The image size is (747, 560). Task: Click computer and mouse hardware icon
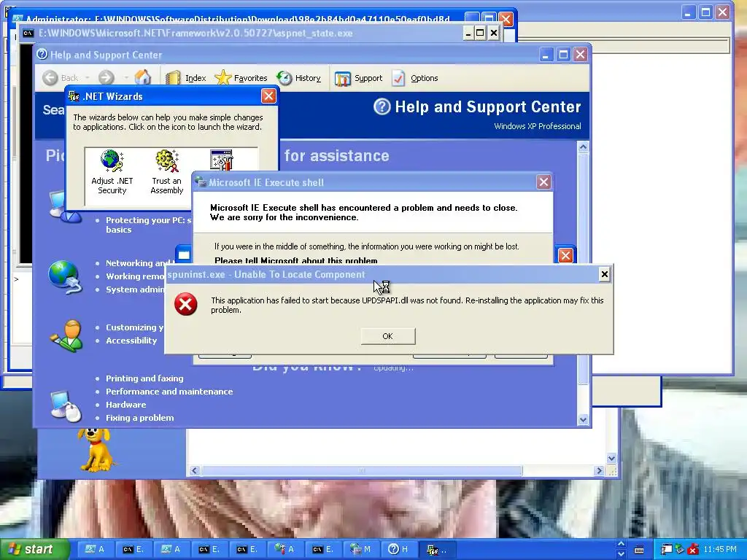pos(66,406)
